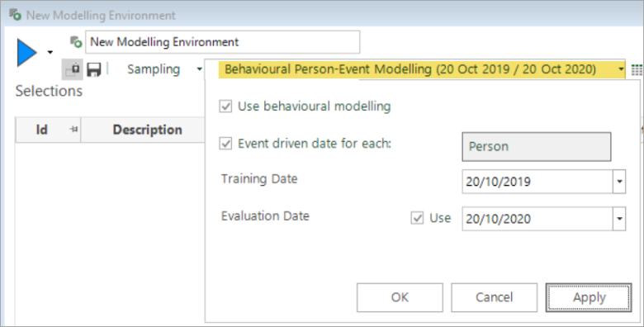This screenshot has height=327, width=644.
Task: Click the Apply button
Action: (589, 297)
